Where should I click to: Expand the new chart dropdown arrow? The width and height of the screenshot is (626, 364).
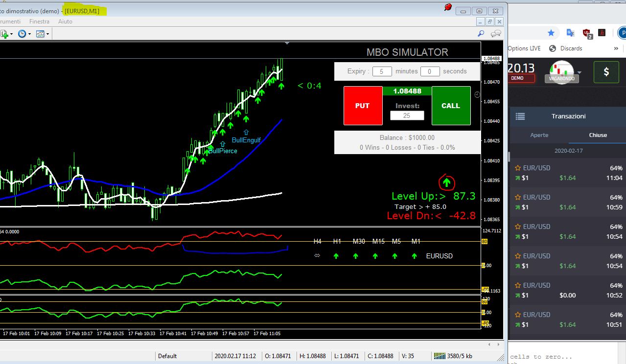(11, 34)
